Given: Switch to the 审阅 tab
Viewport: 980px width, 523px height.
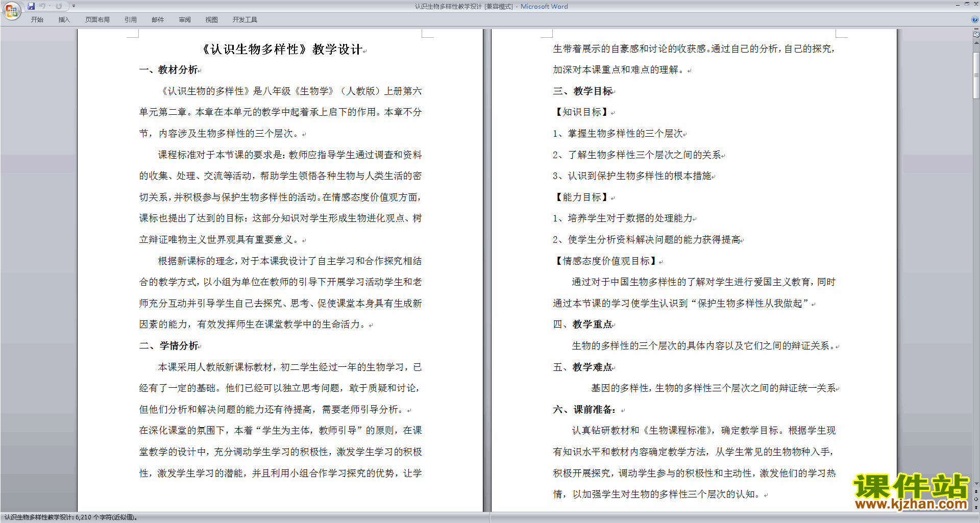Looking at the screenshot, I should click(x=185, y=19).
